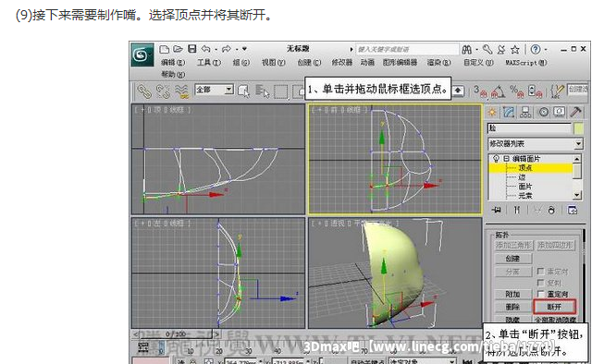The height and width of the screenshot is (364, 592).
Task: Open the 创建(C) menu
Action: 309,63
